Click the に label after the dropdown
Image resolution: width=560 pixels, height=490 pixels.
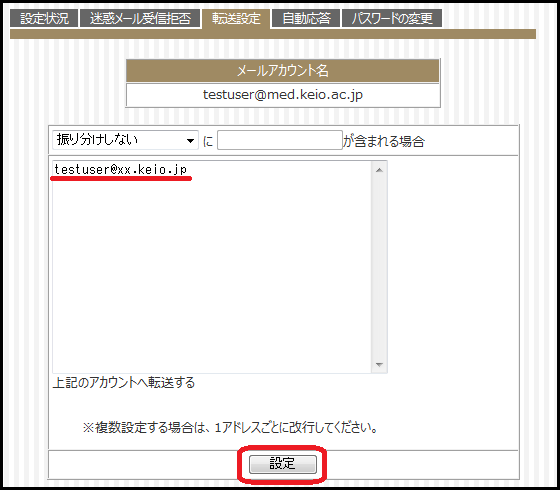click(208, 141)
